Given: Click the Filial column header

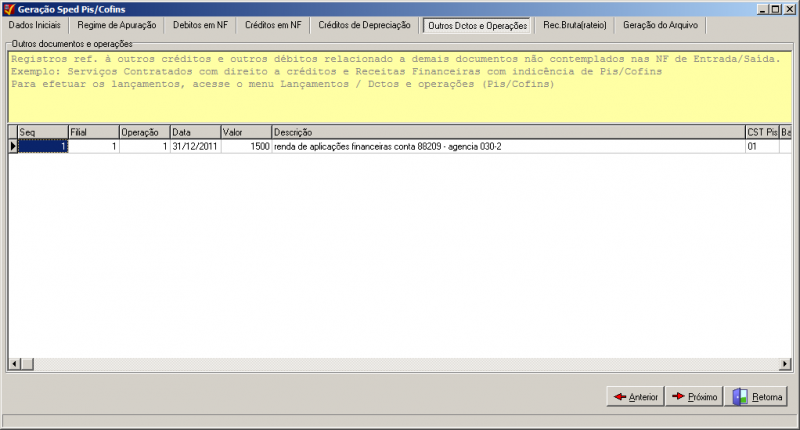Looking at the screenshot, I should 94,132.
